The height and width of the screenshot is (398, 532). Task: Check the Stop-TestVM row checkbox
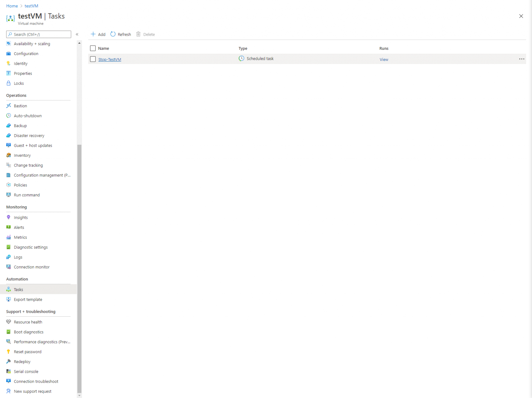[x=93, y=59]
